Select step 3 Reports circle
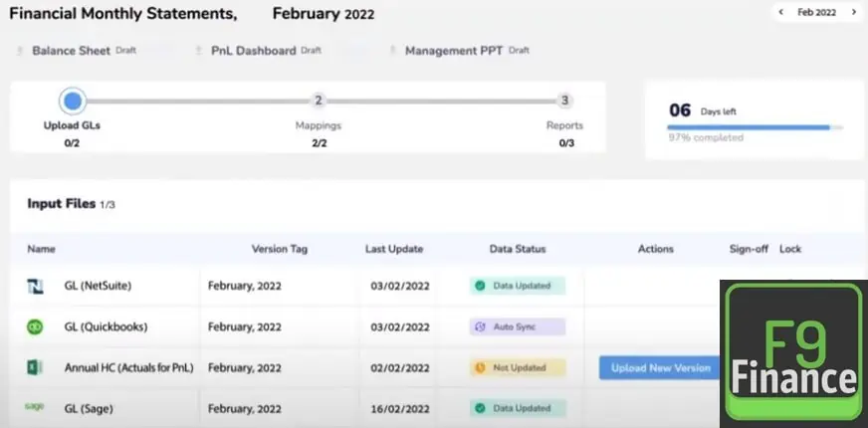 point(564,101)
